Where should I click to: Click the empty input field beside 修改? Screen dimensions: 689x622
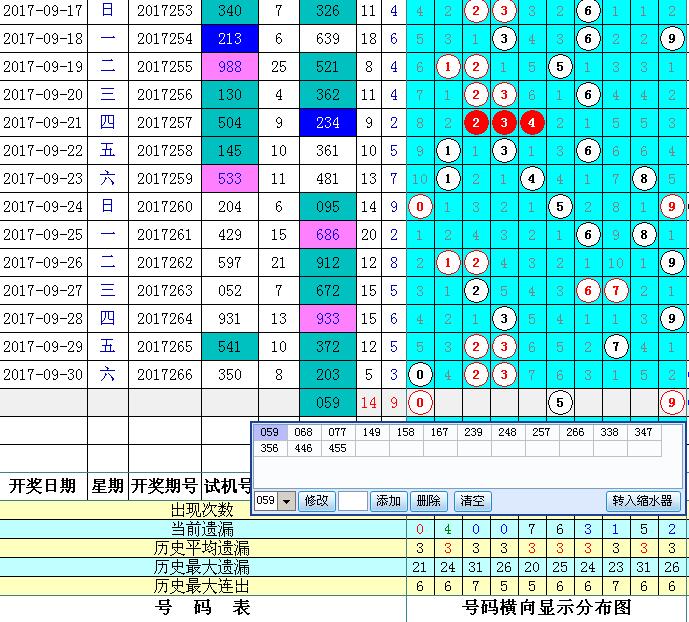pos(353,501)
